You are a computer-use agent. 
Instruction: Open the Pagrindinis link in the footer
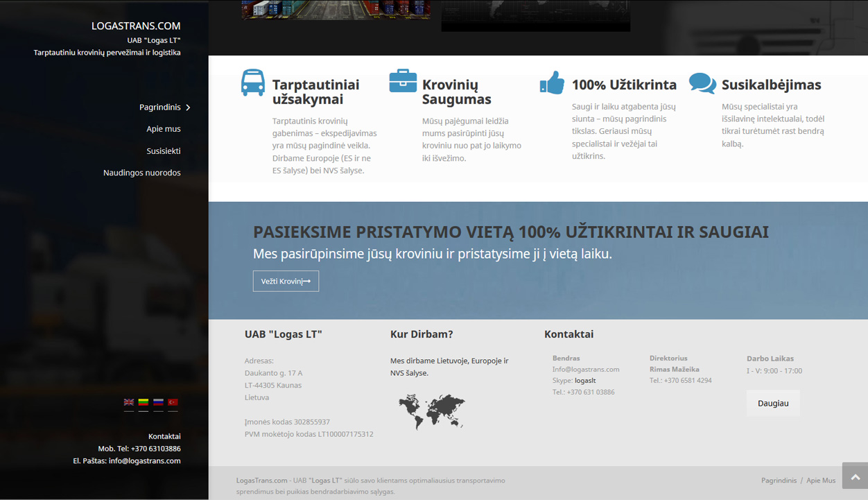[x=779, y=480]
